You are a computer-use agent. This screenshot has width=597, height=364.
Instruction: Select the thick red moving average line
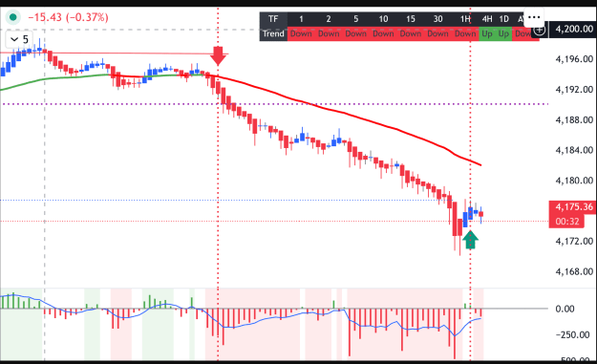[x=343, y=114]
